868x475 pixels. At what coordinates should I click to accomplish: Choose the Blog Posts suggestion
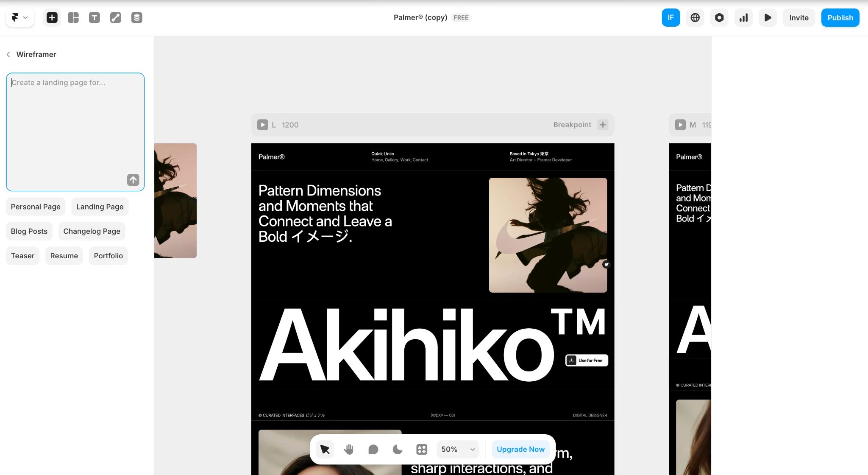(29, 231)
